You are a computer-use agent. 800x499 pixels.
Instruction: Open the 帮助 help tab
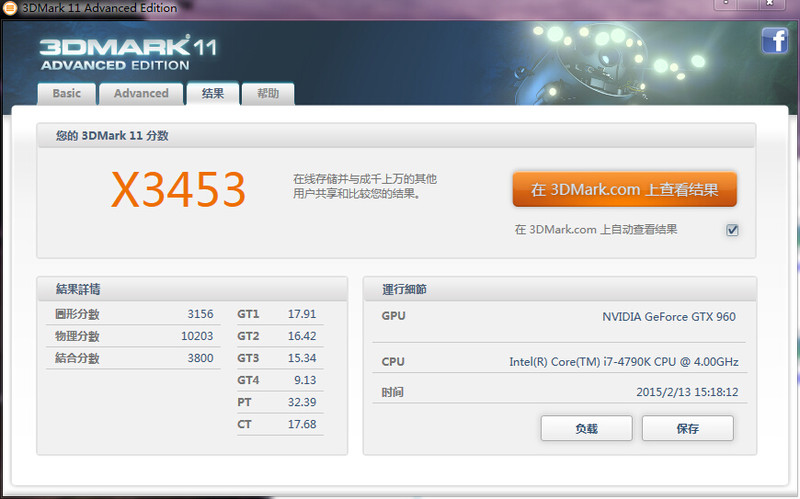tap(268, 94)
